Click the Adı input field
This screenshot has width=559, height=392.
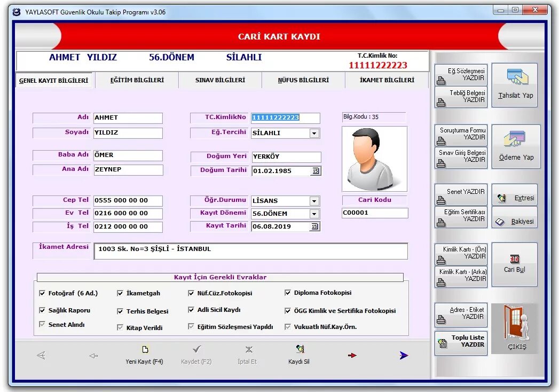point(128,118)
